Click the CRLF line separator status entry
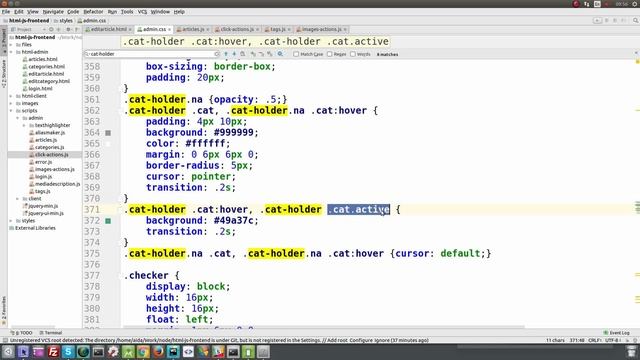640x360 pixels. (x=595, y=340)
